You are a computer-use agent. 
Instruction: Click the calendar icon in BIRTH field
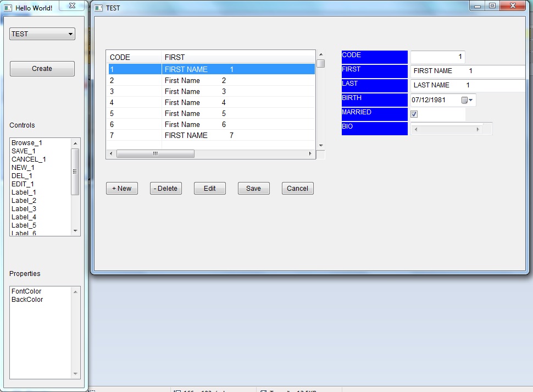point(464,101)
